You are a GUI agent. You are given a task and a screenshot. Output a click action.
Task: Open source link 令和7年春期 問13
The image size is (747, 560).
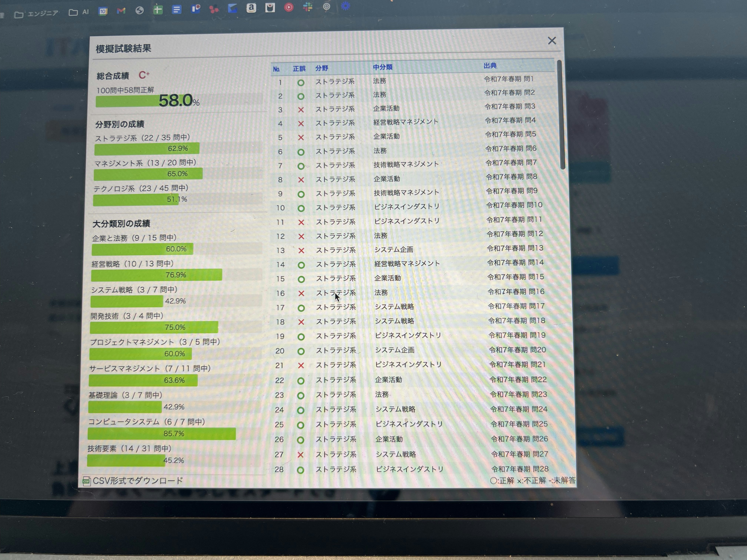(x=515, y=249)
